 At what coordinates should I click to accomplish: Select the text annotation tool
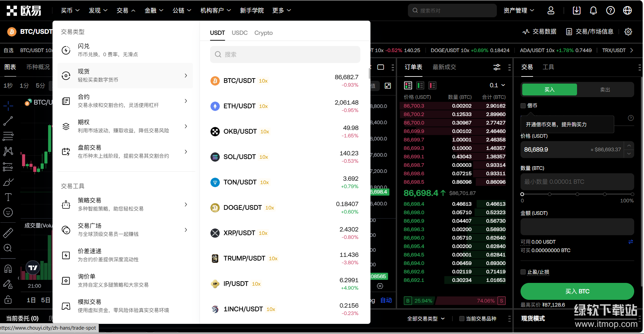pyautogui.click(x=8, y=197)
